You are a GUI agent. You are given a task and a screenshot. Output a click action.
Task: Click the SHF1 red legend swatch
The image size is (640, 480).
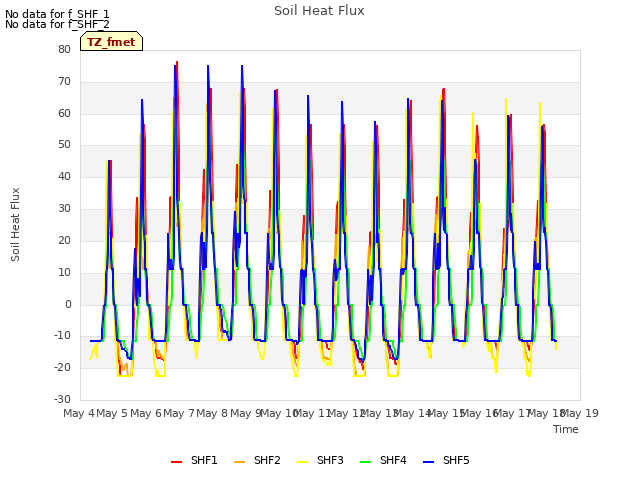pyautogui.click(x=176, y=462)
